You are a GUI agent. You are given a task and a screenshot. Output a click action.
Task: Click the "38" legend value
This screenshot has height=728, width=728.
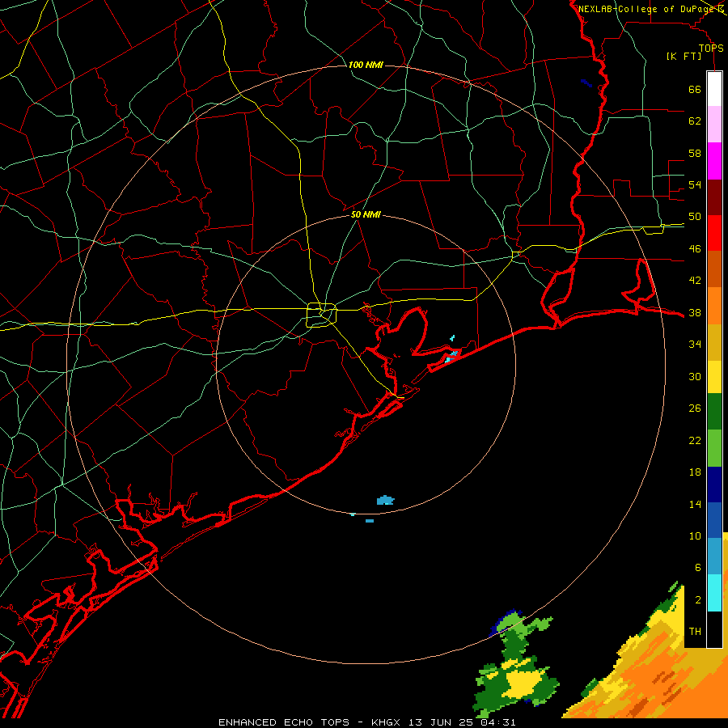(x=695, y=312)
